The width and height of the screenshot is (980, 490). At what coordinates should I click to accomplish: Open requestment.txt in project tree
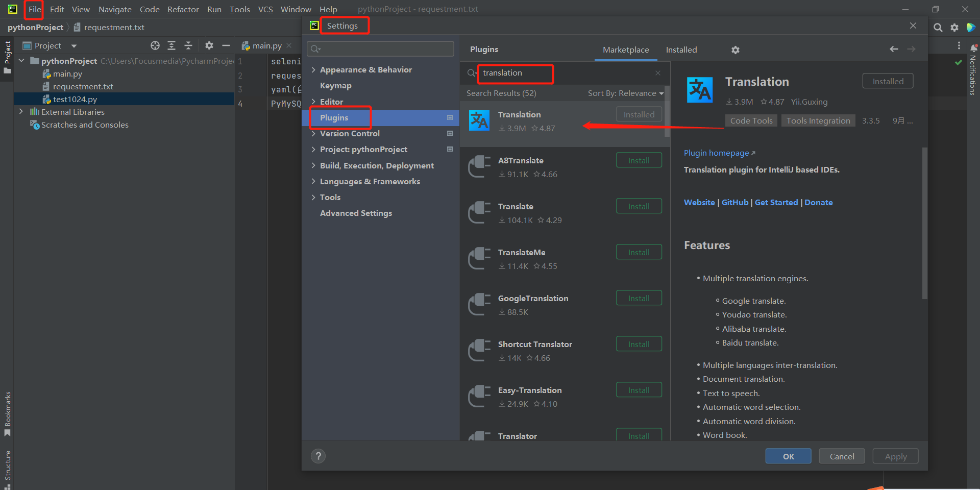coord(83,87)
